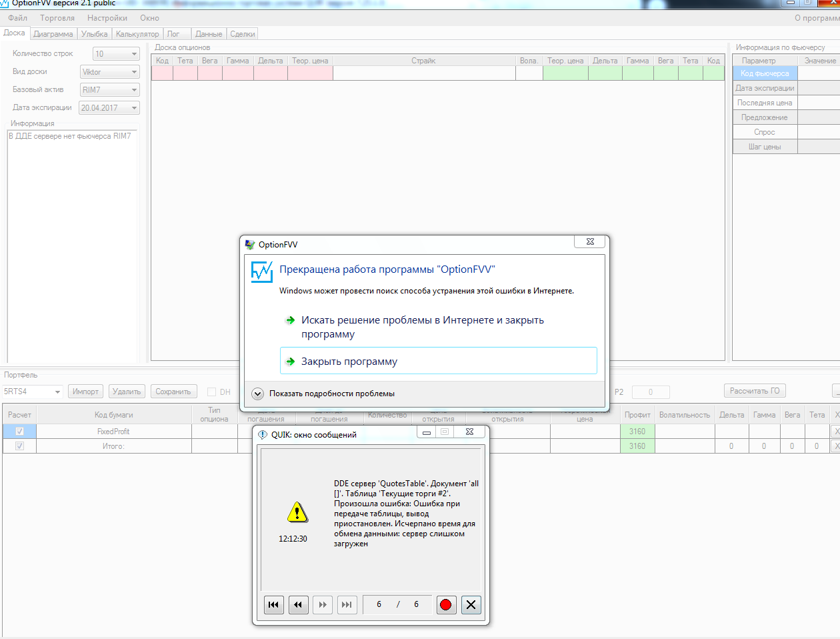Go to next message in QUIK window

pos(323,605)
